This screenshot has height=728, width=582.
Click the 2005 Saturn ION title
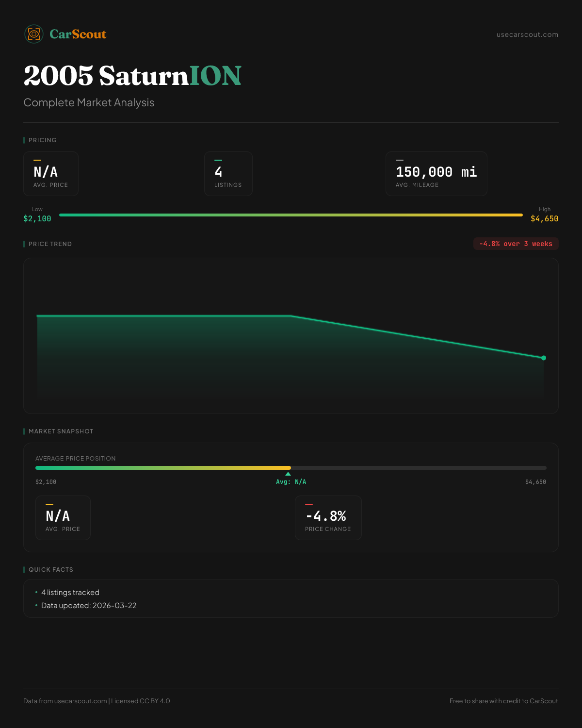132,76
